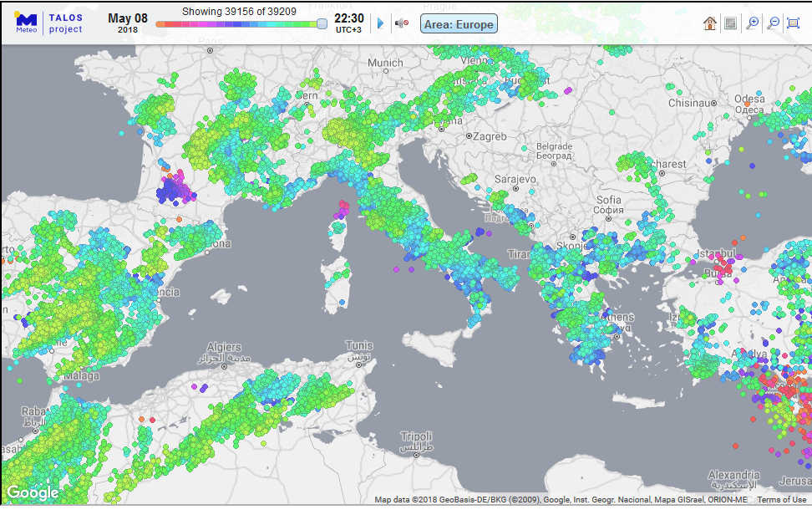Open the TALOS project link
The height and width of the screenshot is (515, 812).
point(66,23)
